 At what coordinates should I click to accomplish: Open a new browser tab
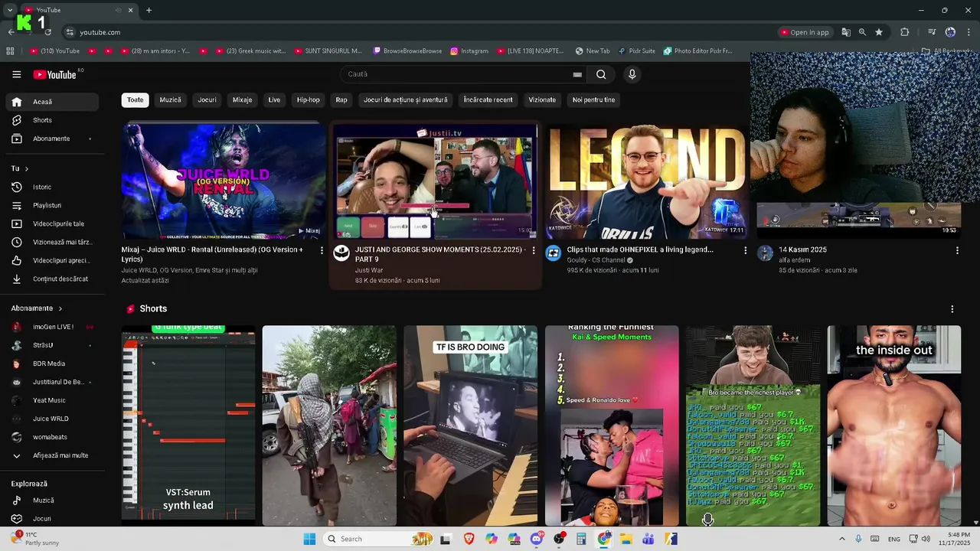point(149,10)
